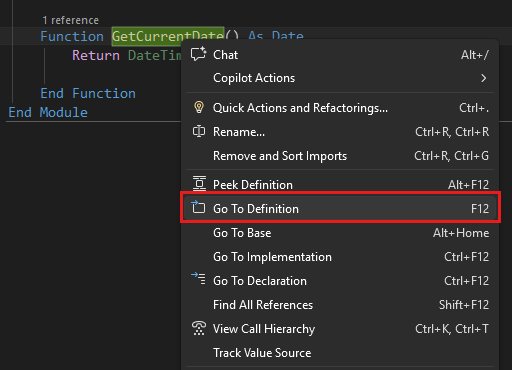Expand the Copilot Actions submenu arrow

484,78
